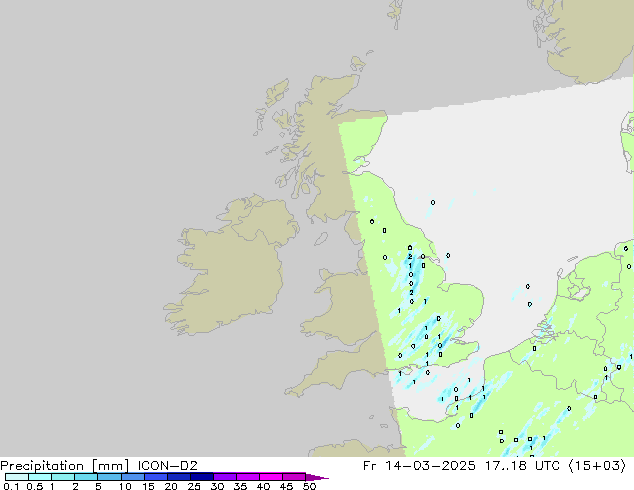This screenshot has width=634, height=490.
Task: Click the 0.5–1 mm legend swatch
Action: [x=40, y=477]
